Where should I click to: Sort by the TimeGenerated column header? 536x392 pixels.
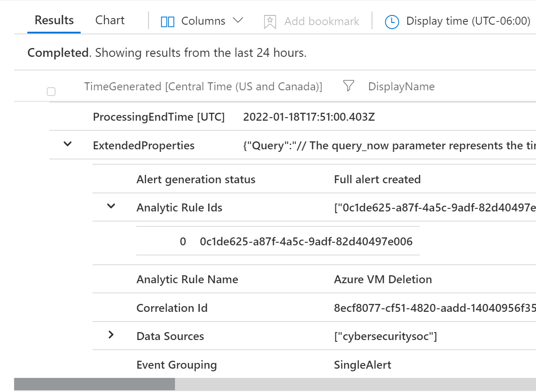[203, 87]
